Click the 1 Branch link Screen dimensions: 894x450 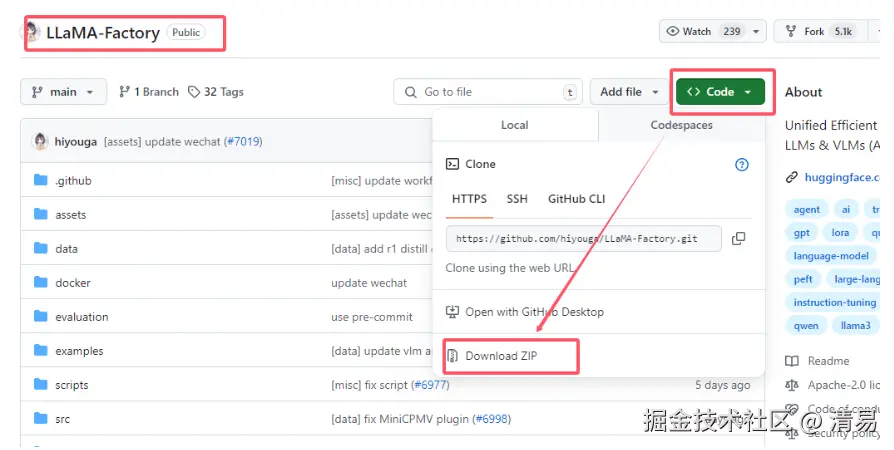[149, 92]
